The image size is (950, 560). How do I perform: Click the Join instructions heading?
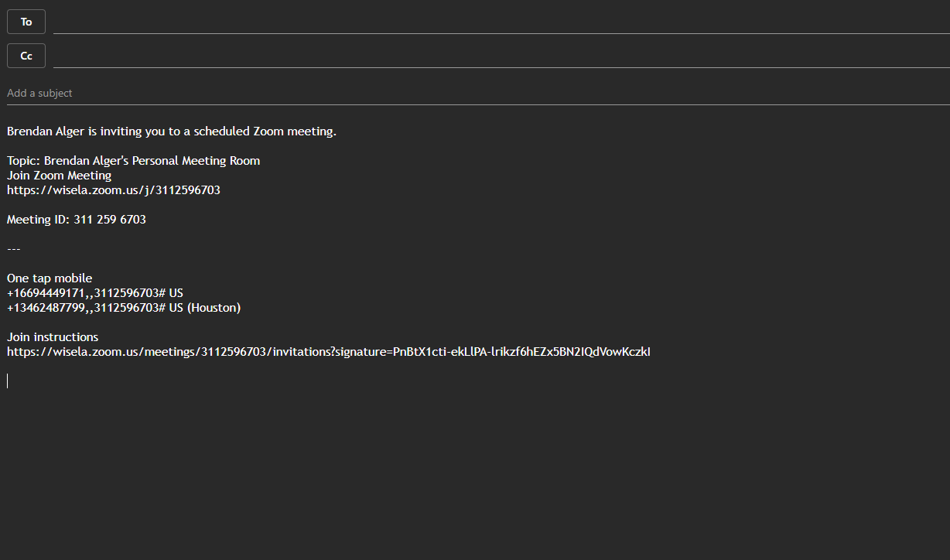[52, 336]
